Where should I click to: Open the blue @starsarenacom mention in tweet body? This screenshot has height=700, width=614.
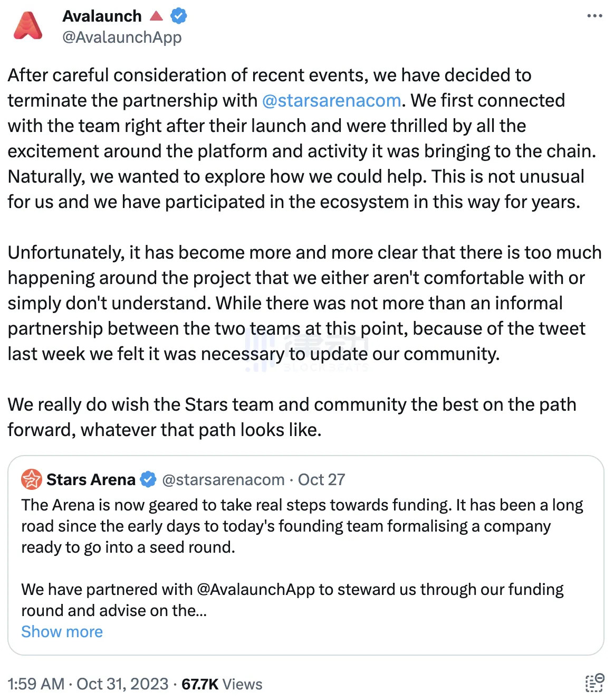(331, 100)
